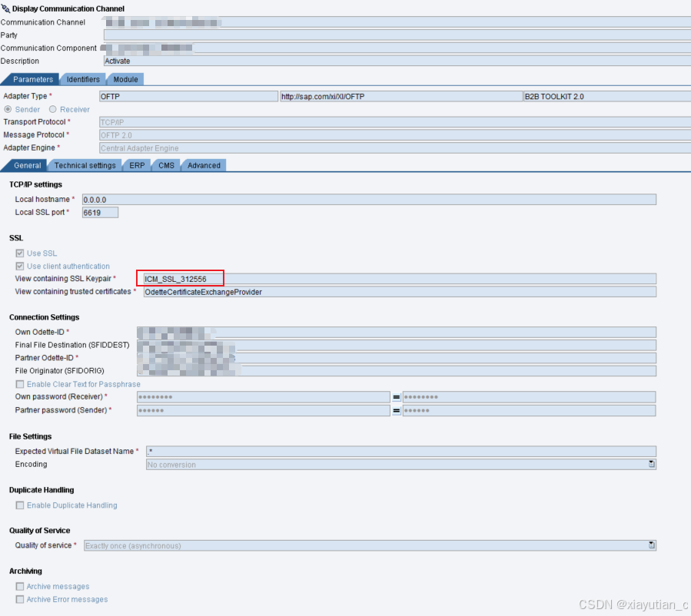The height and width of the screenshot is (616, 691).
Task: Click the Display Communication Channel title icon
Action: pos(5,8)
